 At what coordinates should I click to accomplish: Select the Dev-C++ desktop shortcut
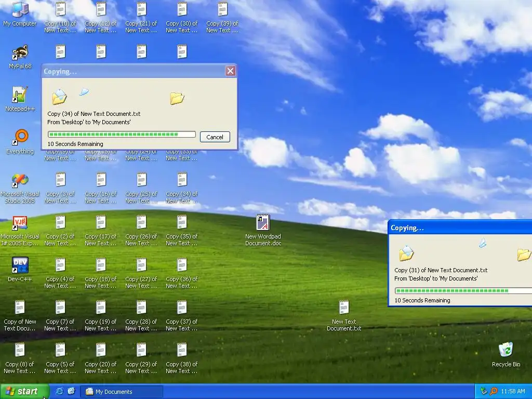click(x=20, y=270)
